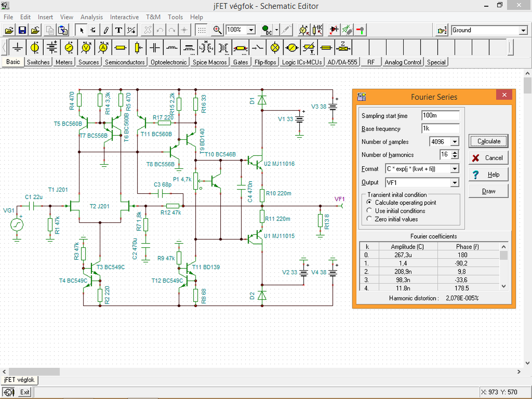Select Calculate operating point option

[369, 202]
